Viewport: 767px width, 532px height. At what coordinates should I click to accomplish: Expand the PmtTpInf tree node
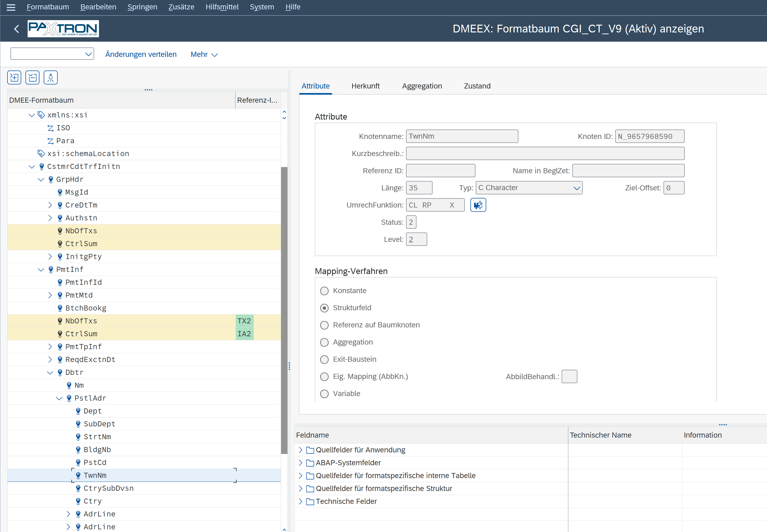pyautogui.click(x=50, y=347)
